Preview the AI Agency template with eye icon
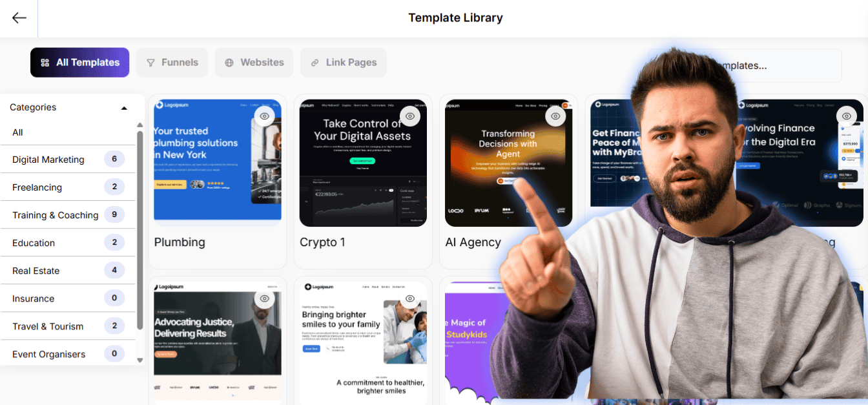This screenshot has height=405, width=868. 555,116
